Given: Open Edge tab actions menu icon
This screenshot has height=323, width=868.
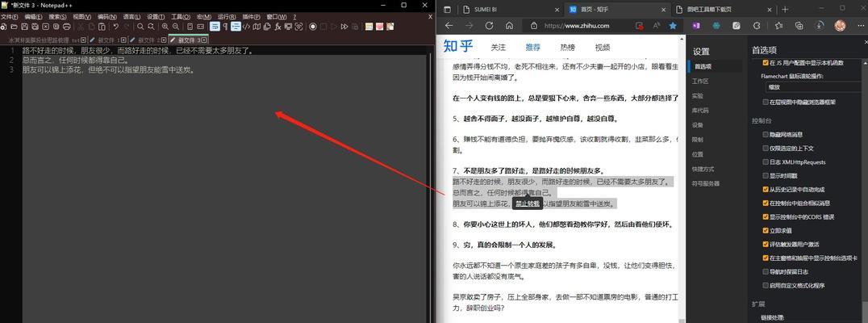Looking at the screenshot, I should 447,10.
